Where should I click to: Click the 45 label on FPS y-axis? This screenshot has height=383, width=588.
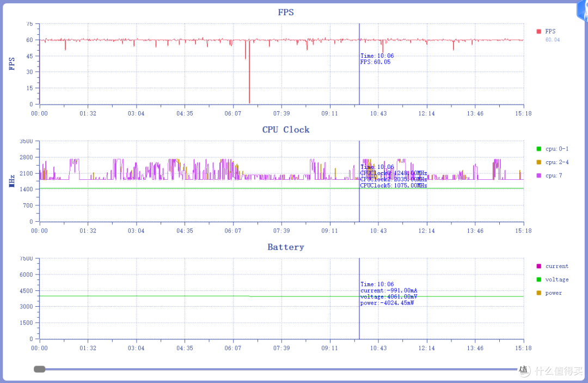[x=29, y=56]
